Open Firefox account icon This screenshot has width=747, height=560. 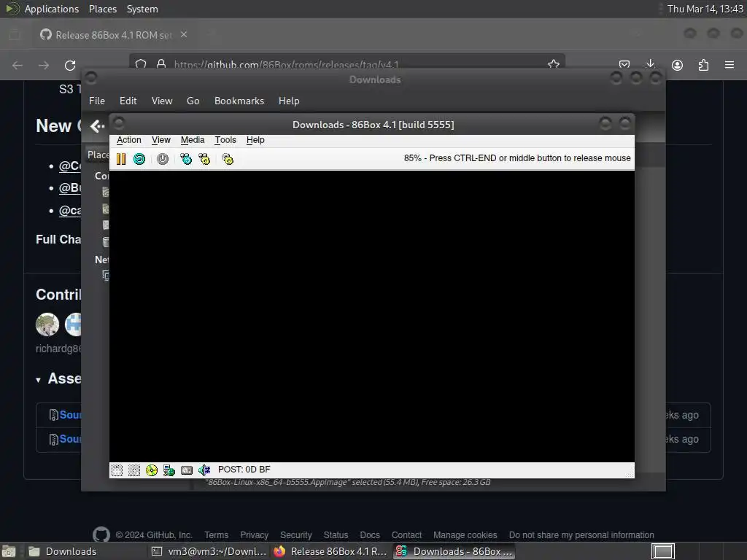[677, 65]
